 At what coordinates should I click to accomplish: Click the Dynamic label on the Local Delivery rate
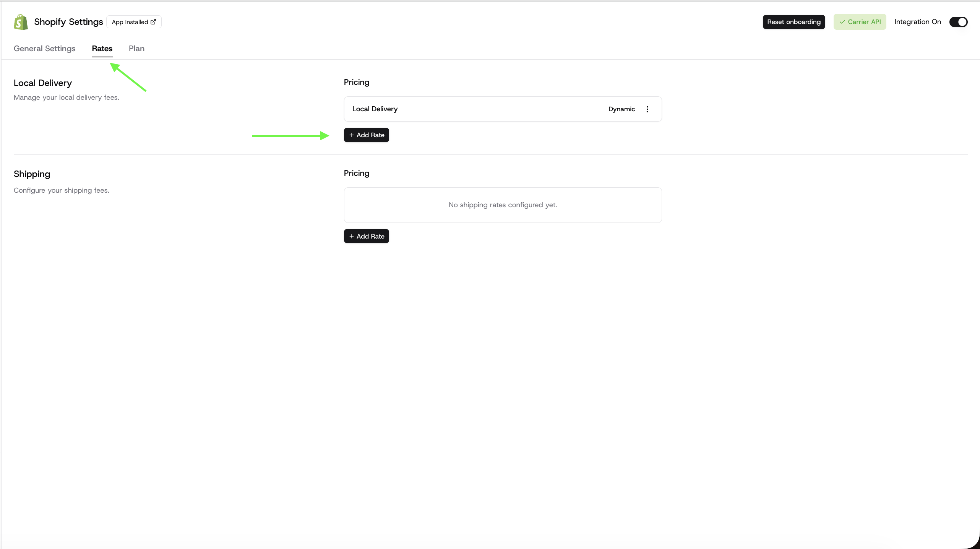pyautogui.click(x=621, y=109)
